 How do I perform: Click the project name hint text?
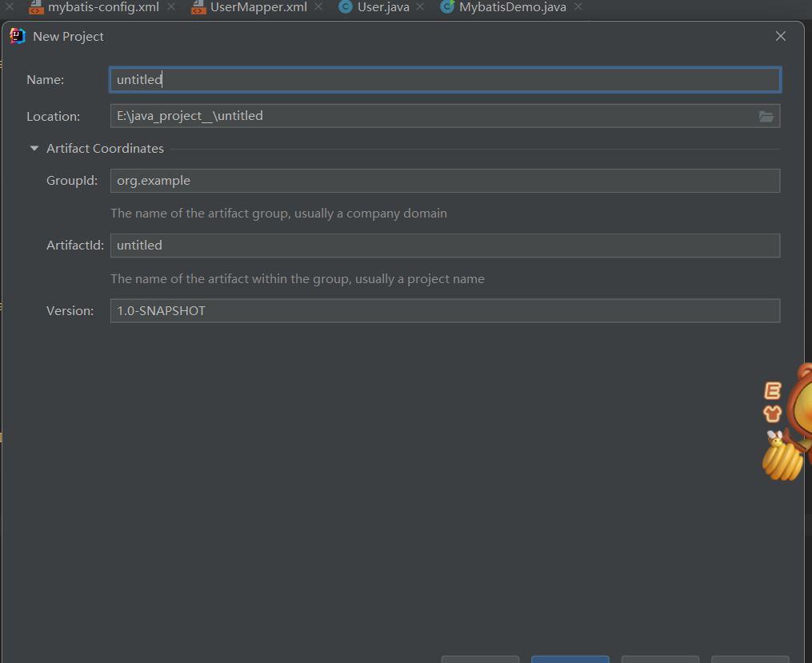click(x=298, y=279)
